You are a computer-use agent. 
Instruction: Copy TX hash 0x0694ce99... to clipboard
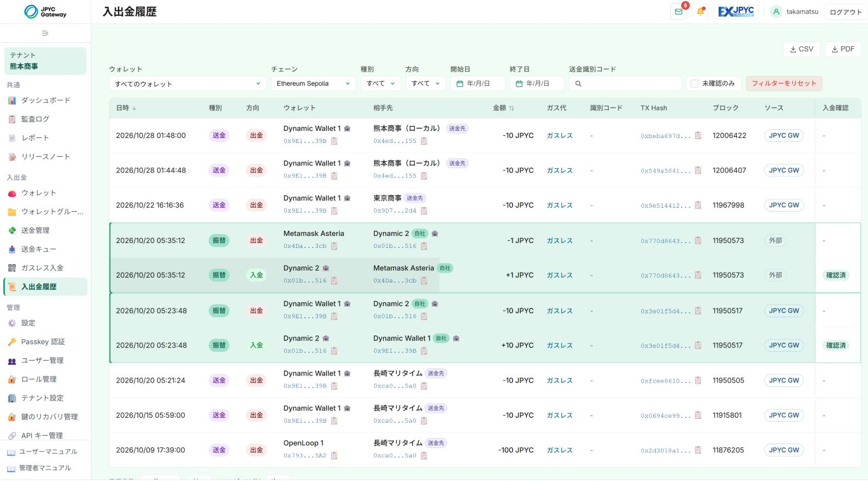(x=698, y=416)
